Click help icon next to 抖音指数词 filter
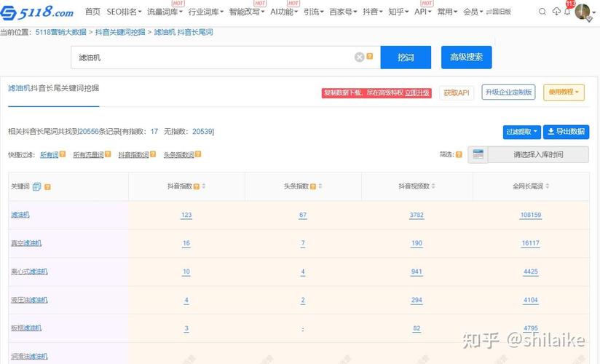 point(153,154)
